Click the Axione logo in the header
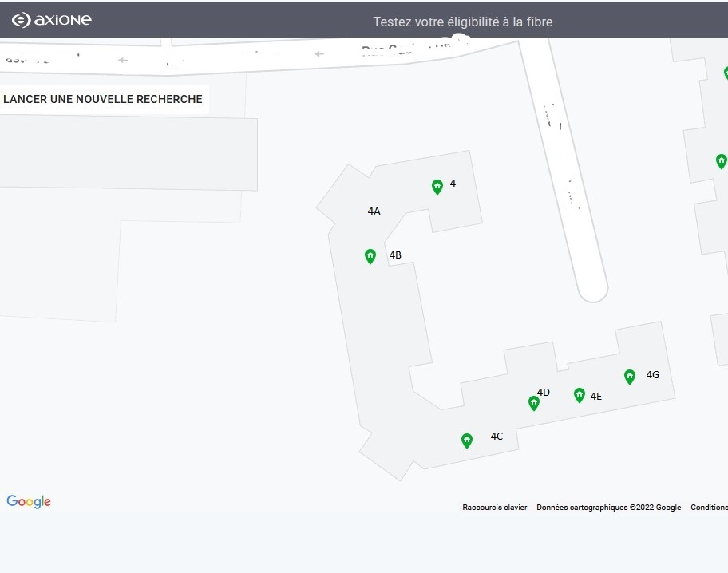This screenshot has height=573, width=728. point(52,20)
